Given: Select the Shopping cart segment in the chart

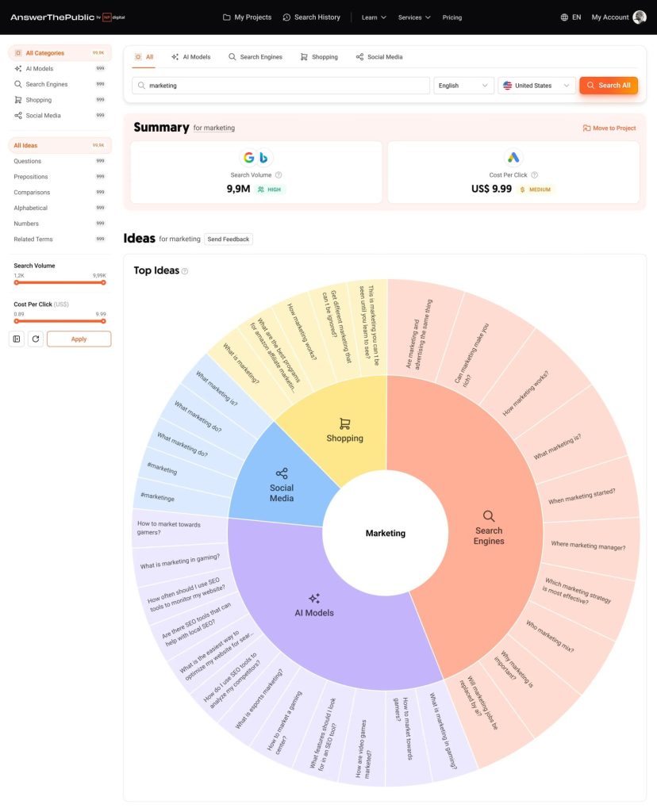Looking at the screenshot, I should 344,431.
